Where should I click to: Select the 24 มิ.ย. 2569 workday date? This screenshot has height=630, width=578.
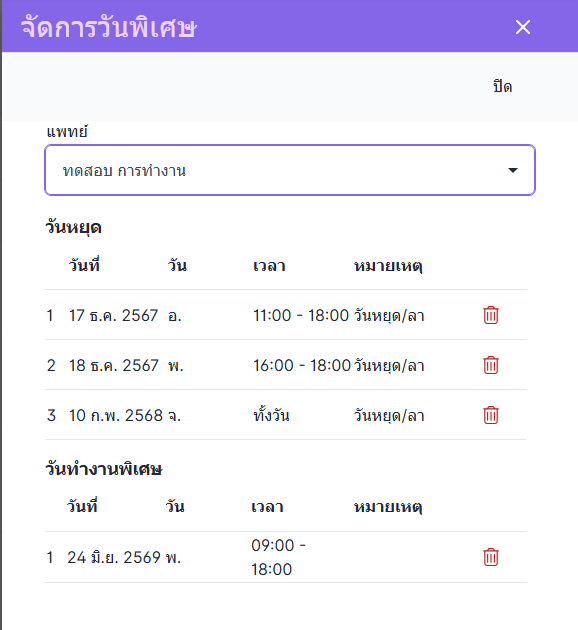click(x=114, y=557)
